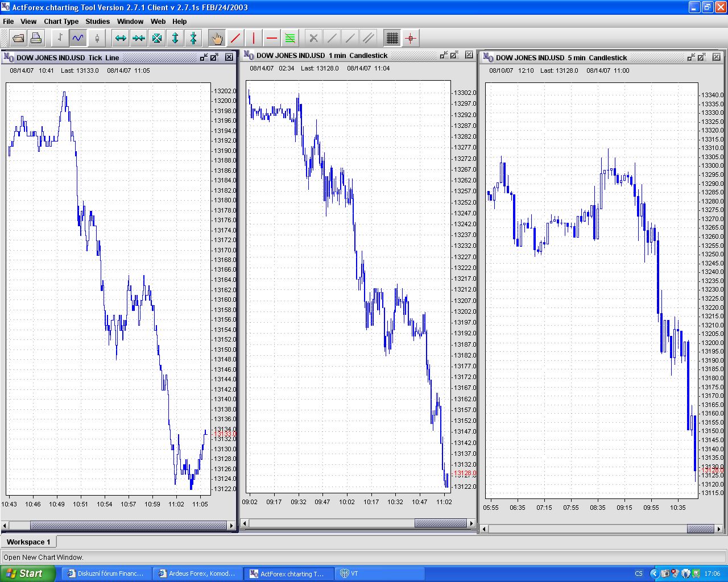The image size is (728, 582).
Task: Close the 1 min Candlestick chart window
Action: (469, 55)
